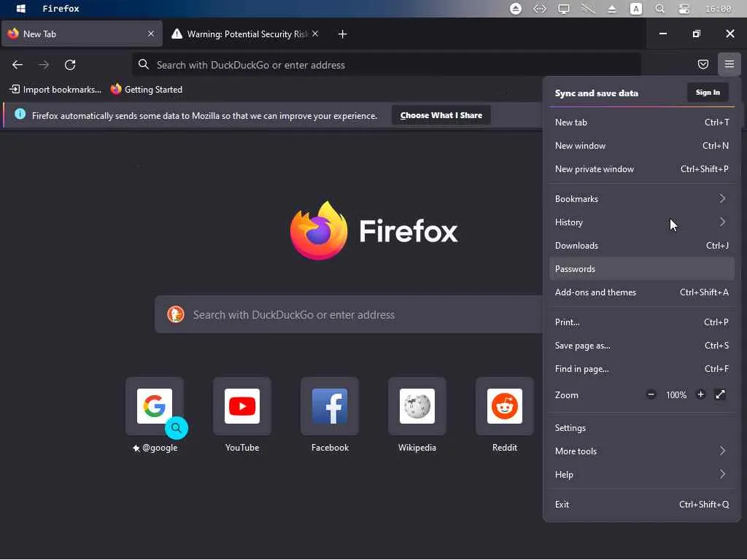Click the Firefox menu in top bar
The height and width of the screenshot is (560, 747).
click(61, 9)
